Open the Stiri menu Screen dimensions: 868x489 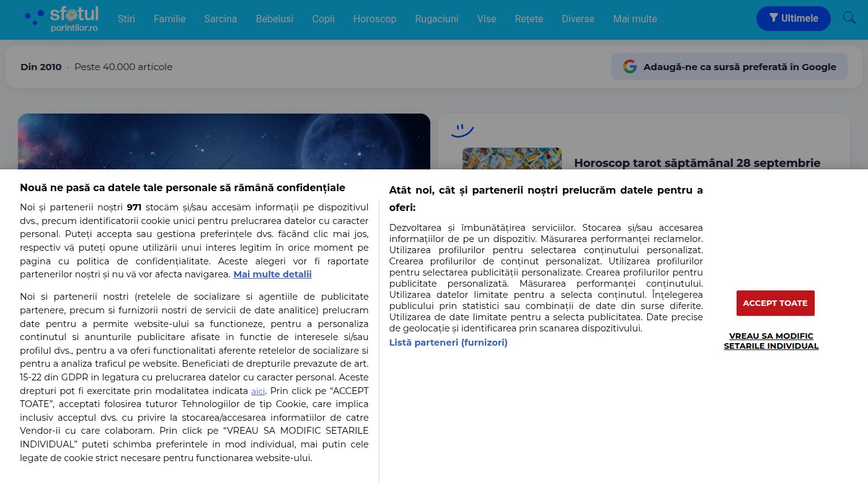[126, 19]
